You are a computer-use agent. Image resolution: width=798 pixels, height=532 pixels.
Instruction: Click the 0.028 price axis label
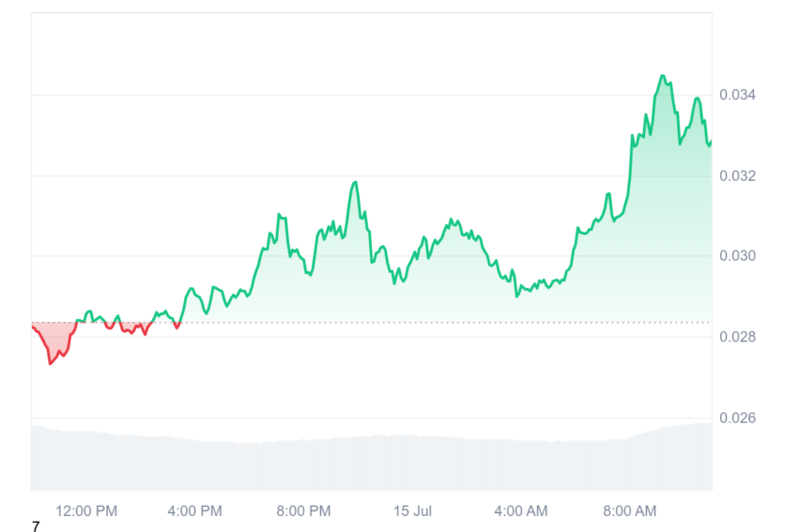737,337
